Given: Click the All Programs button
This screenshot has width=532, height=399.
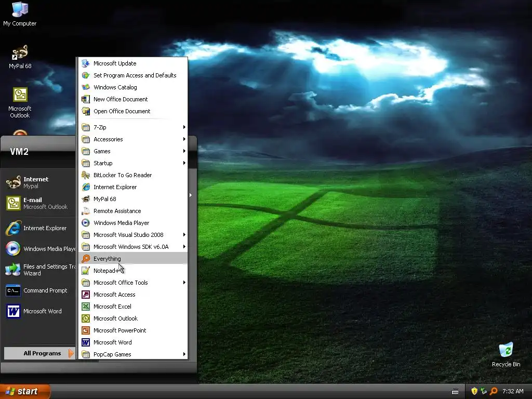Looking at the screenshot, I should [39, 353].
